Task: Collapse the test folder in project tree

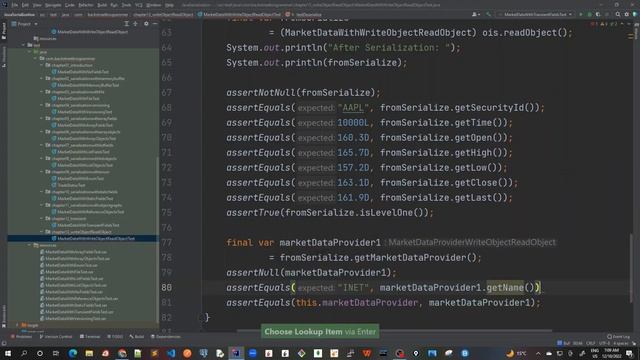Action: pos(24,45)
